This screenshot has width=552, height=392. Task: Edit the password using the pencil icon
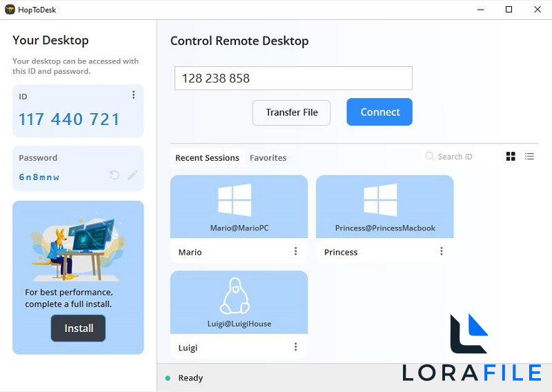point(132,175)
